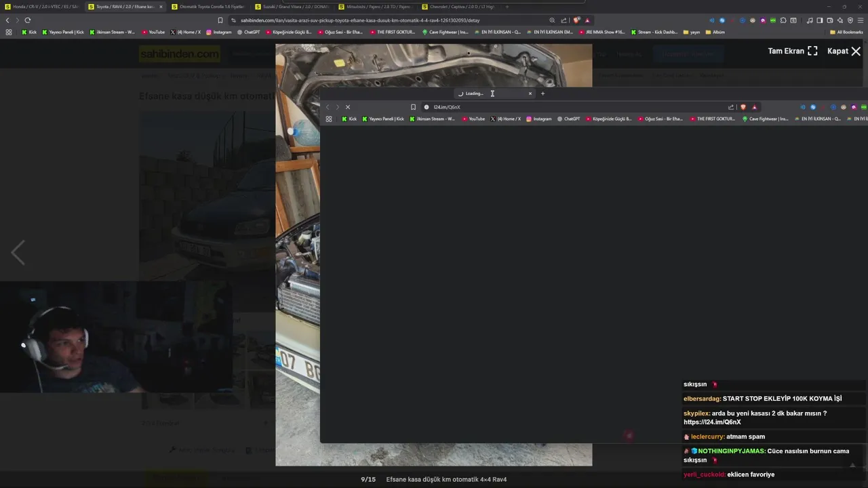Open YouTube bookmark in back window

153,32
